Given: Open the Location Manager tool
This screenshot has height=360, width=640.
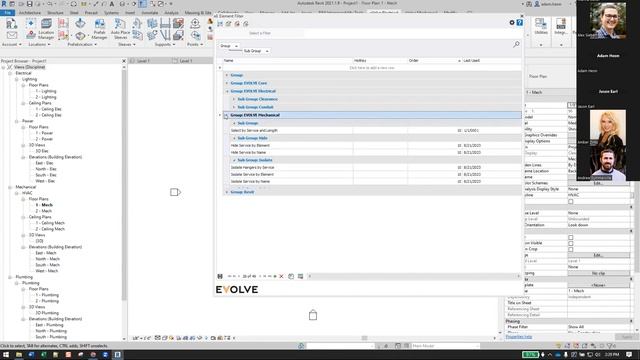Looking at the screenshot, I should pyautogui.click(x=46, y=29).
